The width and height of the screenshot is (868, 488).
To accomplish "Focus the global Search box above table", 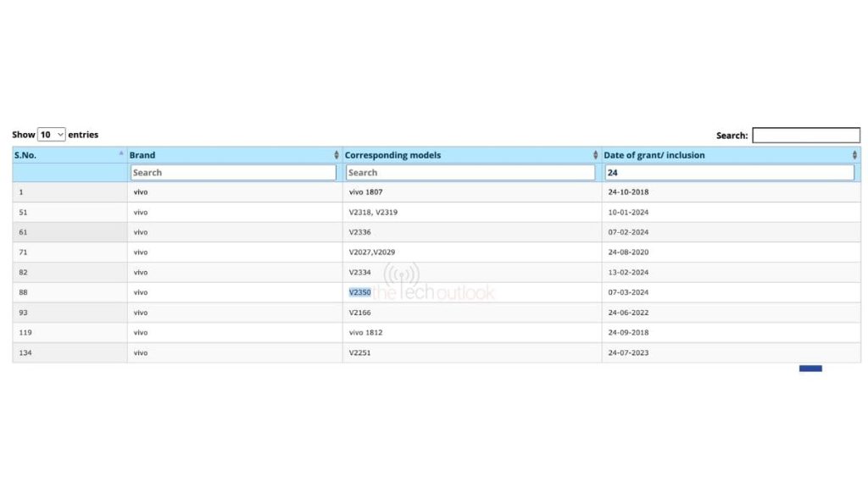I will [x=805, y=135].
